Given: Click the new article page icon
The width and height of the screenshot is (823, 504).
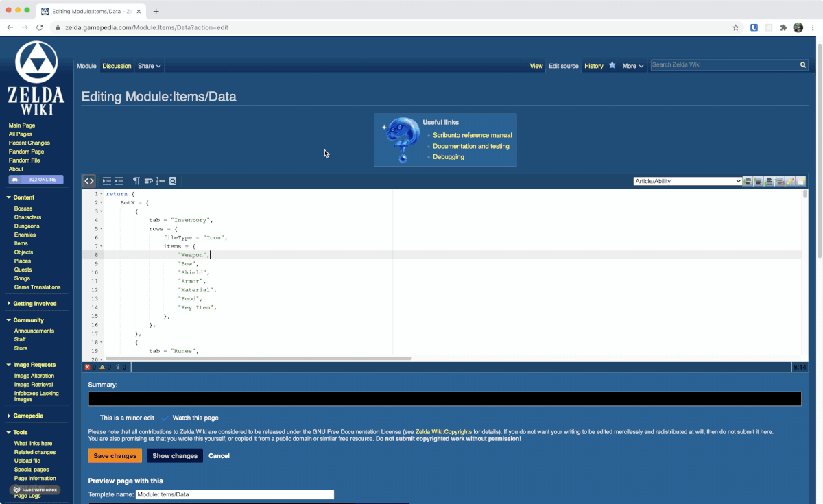Looking at the screenshot, I should point(801,181).
